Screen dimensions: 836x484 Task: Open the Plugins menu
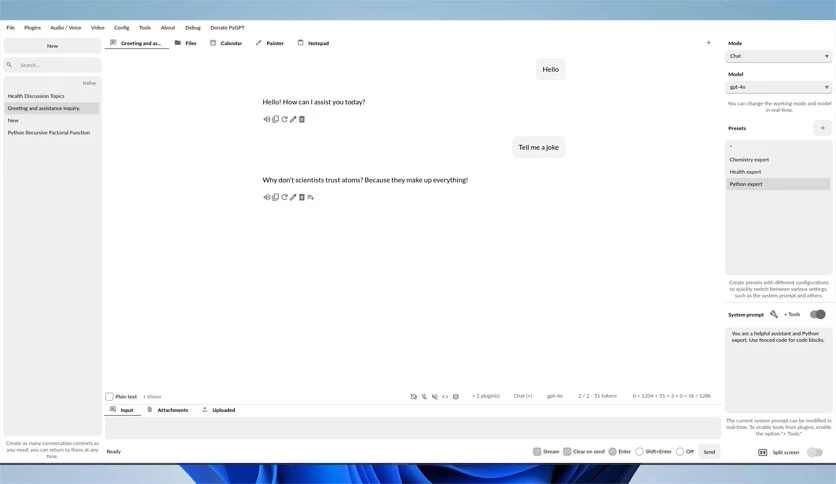[33, 28]
